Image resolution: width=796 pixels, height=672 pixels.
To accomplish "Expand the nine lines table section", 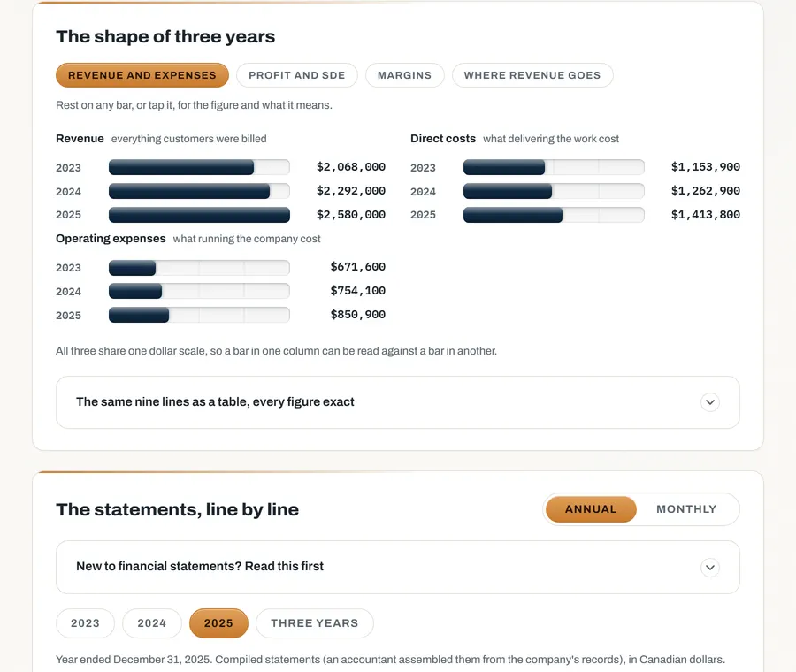I will point(397,402).
